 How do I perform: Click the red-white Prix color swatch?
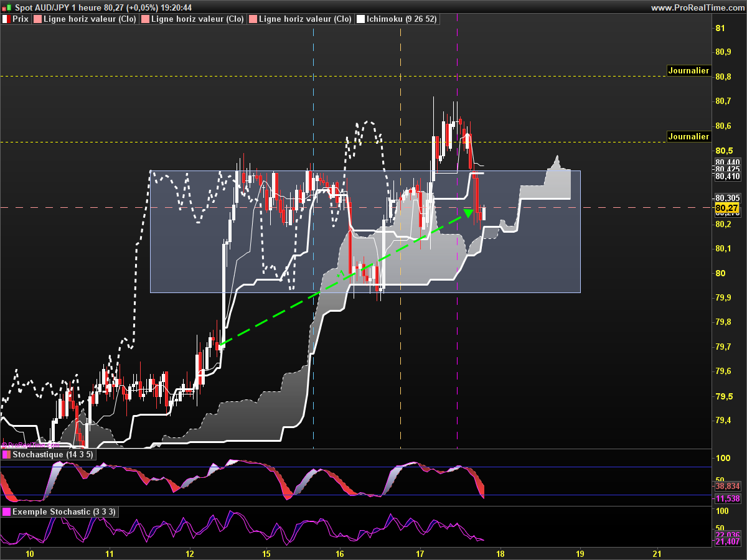[x=6, y=19]
